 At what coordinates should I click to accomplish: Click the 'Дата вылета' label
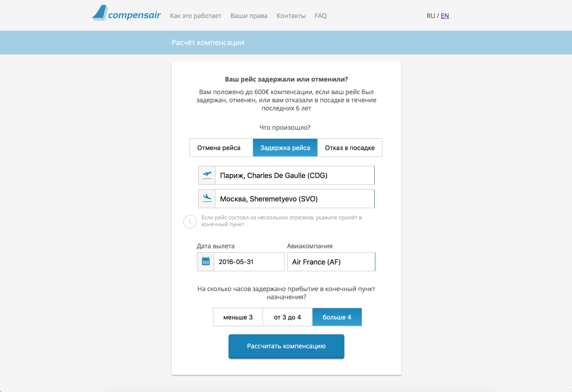click(x=216, y=246)
